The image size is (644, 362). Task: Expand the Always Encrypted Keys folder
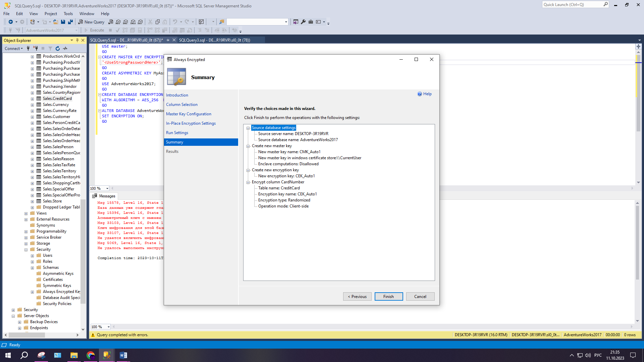(x=32, y=292)
